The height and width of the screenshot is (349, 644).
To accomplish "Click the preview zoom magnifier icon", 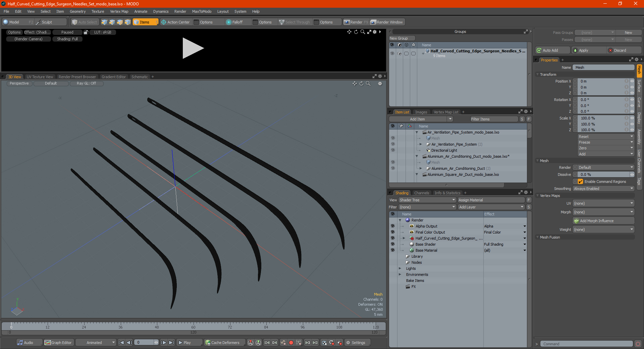I will point(363,32).
